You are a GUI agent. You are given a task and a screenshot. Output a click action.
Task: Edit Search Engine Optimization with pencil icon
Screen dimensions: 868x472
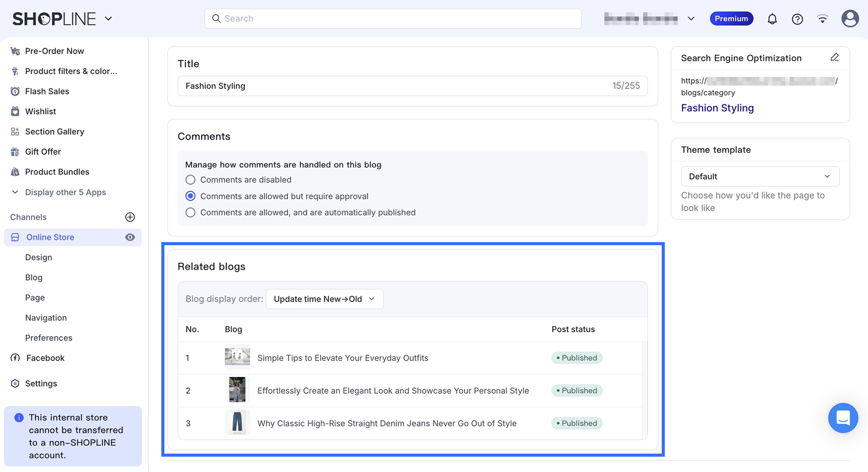(834, 57)
